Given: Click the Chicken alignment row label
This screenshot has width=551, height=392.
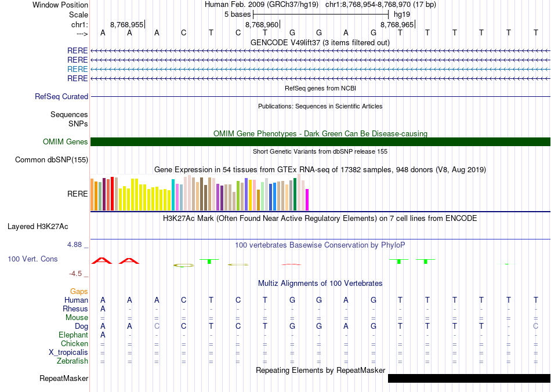Looking at the screenshot, I should click(74, 343).
